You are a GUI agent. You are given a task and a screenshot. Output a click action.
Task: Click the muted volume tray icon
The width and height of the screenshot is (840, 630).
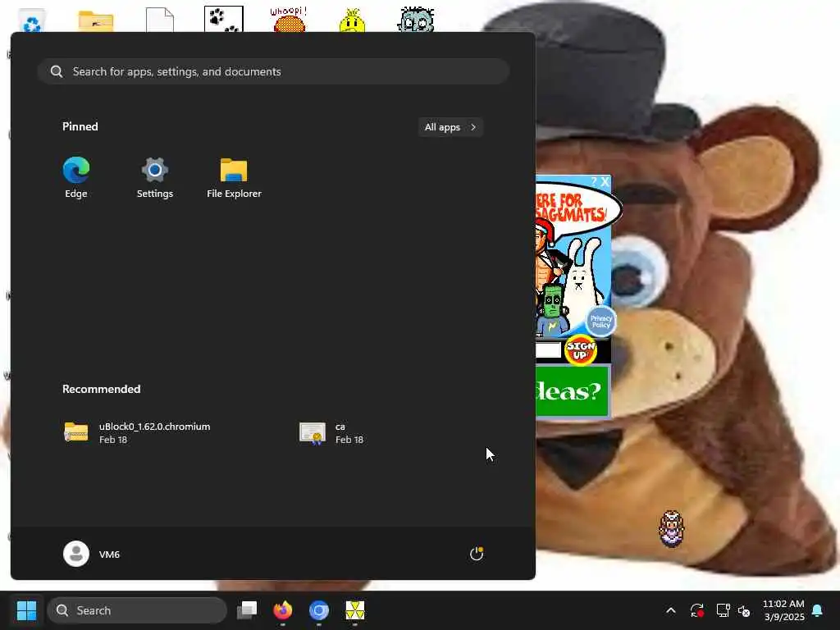pyautogui.click(x=744, y=610)
